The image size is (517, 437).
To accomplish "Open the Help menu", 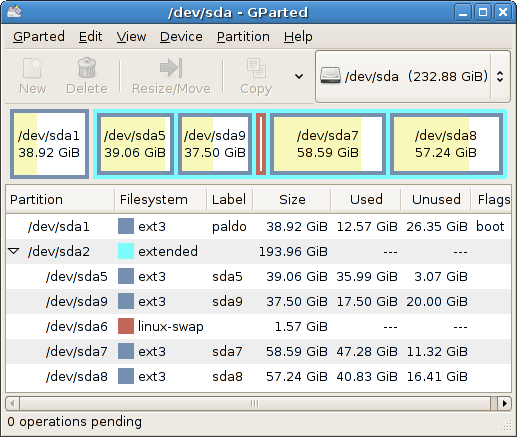I will pyautogui.click(x=298, y=36).
